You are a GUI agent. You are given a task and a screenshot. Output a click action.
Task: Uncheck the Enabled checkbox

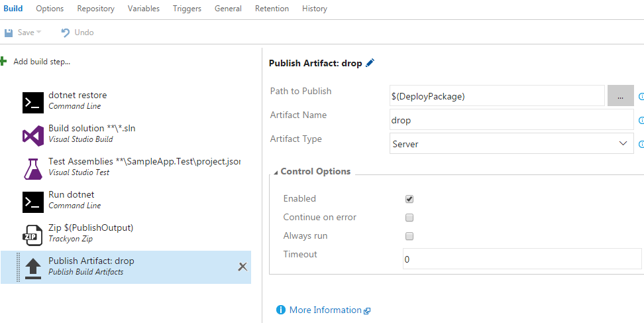409,199
